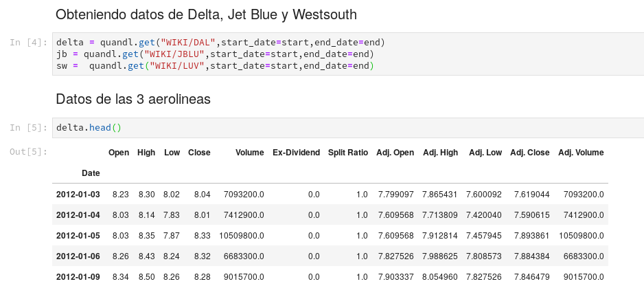The image size is (644, 297).
Task: Select the 2012-01-05 row label
Action: point(78,236)
